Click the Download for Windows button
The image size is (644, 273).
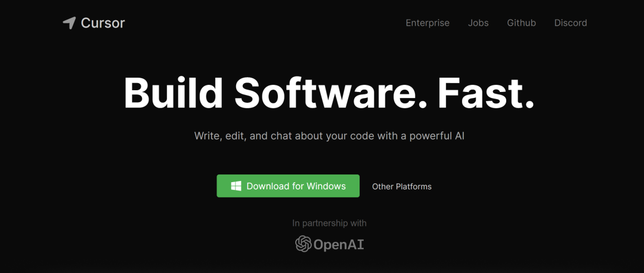tap(288, 186)
